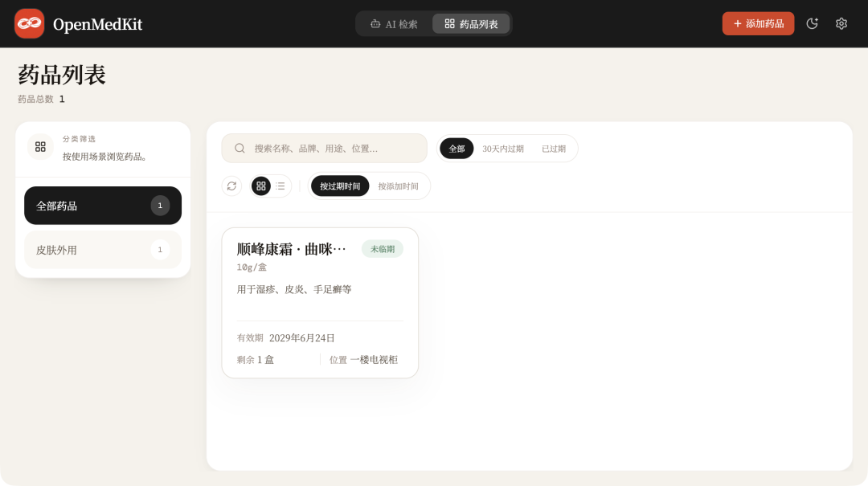This screenshot has height=486, width=868.
Task: Click the 剩余 1 盒 quantity text
Action: coord(256,360)
